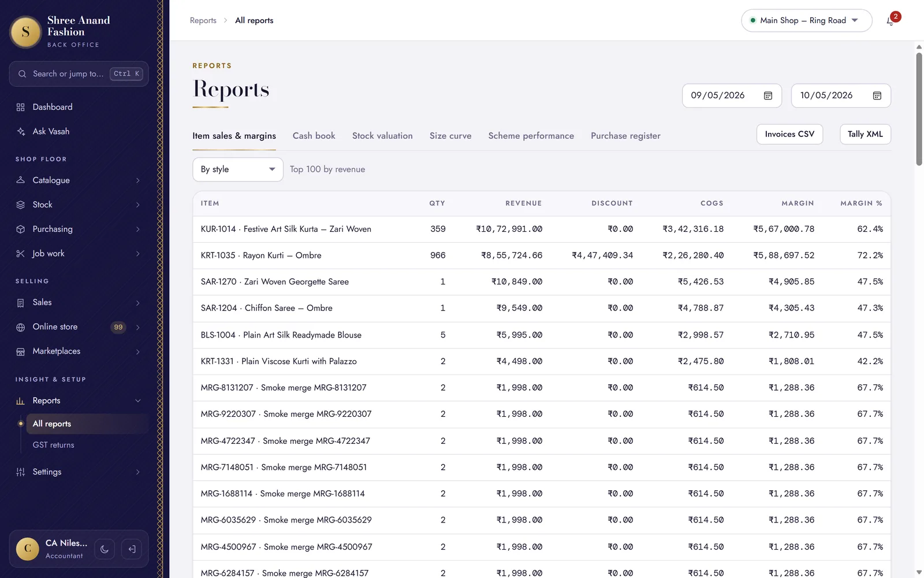The height and width of the screenshot is (578, 924).
Task: Click Tally XML export button
Action: pos(865,134)
